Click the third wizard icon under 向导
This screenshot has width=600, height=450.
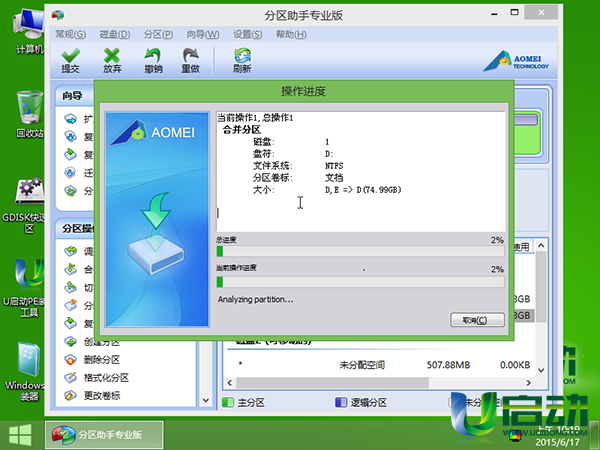tap(70, 154)
